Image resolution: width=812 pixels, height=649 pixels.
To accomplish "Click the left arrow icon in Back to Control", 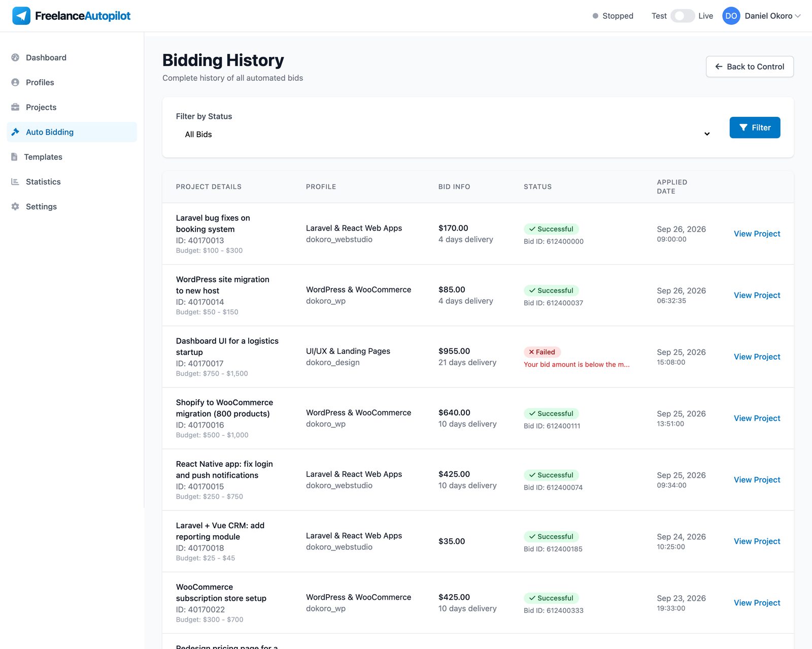I will point(719,67).
